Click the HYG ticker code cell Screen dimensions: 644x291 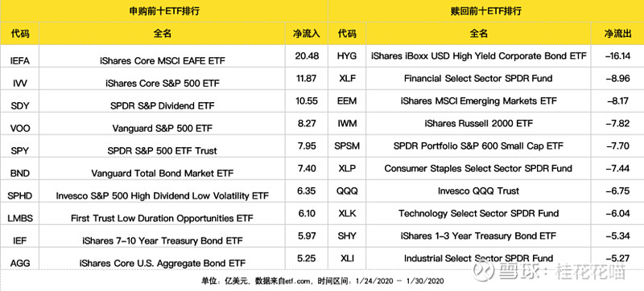[347, 56]
